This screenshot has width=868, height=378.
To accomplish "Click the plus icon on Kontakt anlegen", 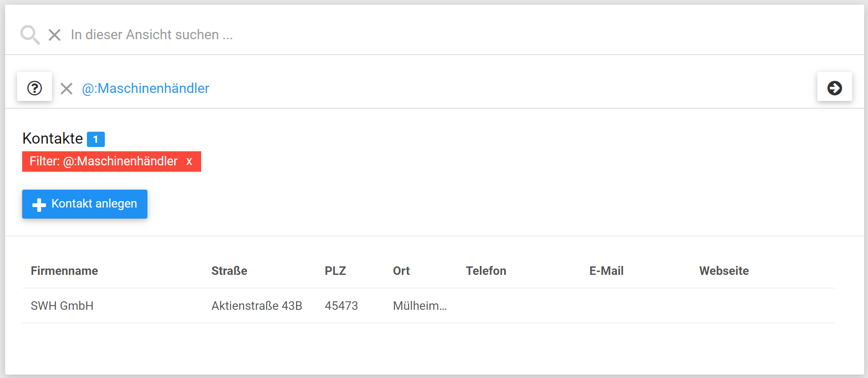I will pyautogui.click(x=39, y=205).
